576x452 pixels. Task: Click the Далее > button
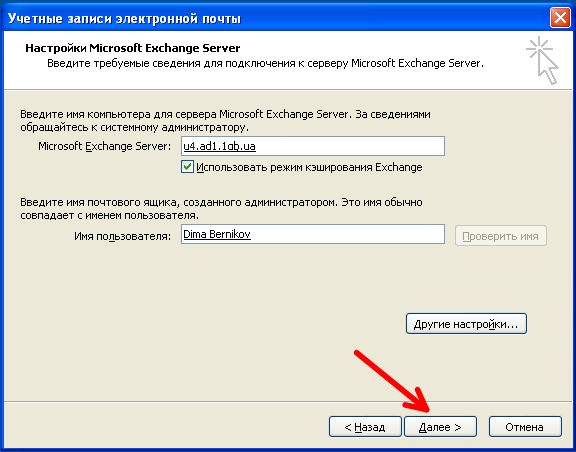pos(440,427)
